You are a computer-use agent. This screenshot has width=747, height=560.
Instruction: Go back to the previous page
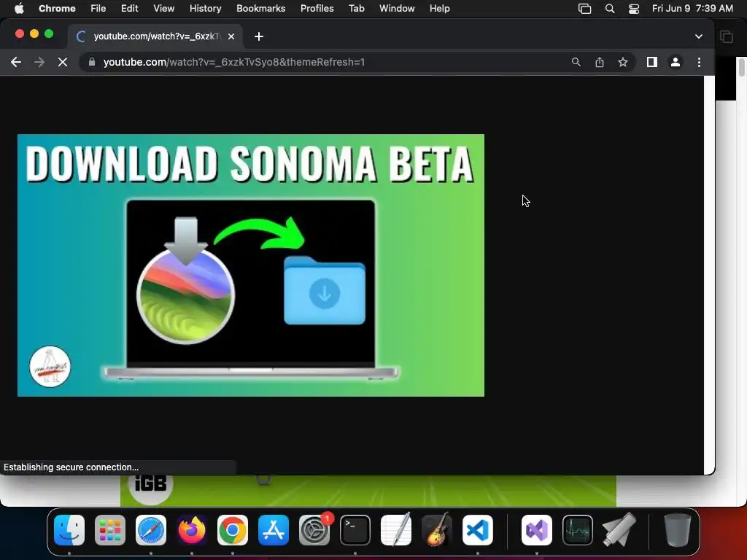tap(16, 62)
